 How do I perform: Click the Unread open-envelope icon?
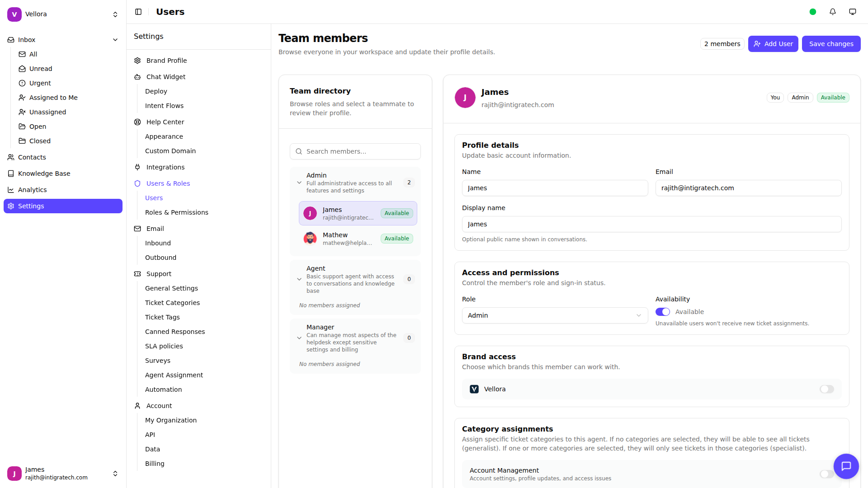(22, 69)
